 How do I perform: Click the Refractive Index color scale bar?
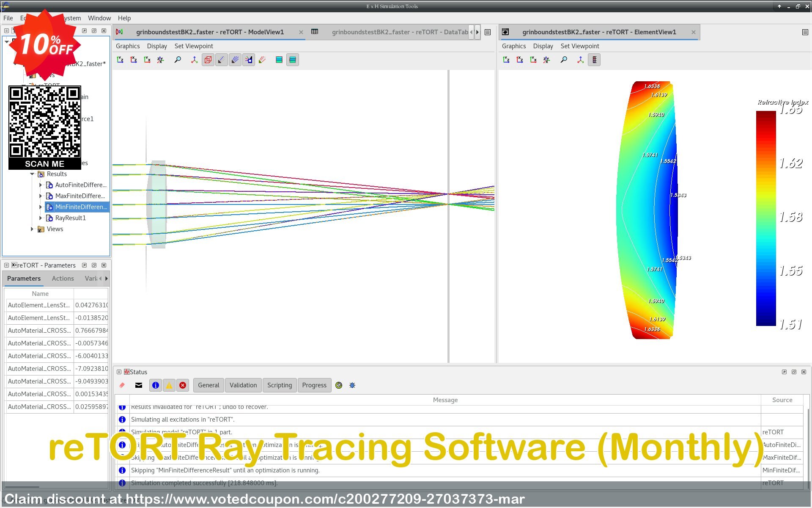766,218
